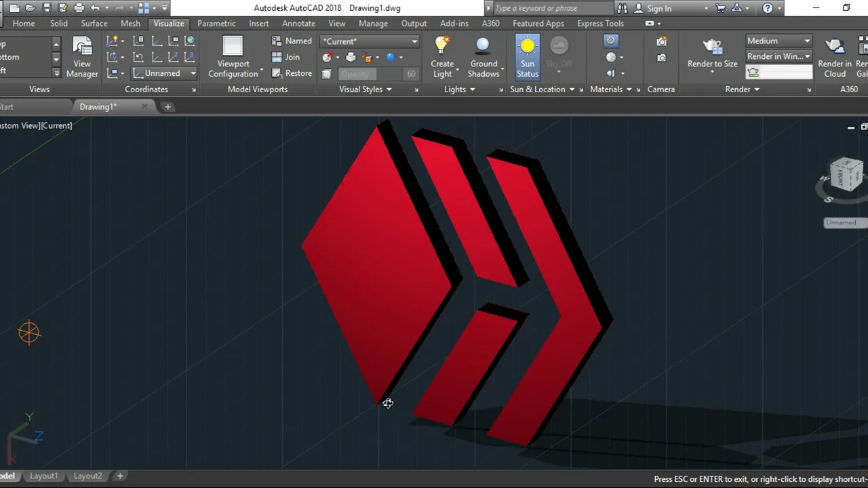Click the UCS World icon in Coordinates panel
This screenshot has height=488, width=868.
pos(190,41)
